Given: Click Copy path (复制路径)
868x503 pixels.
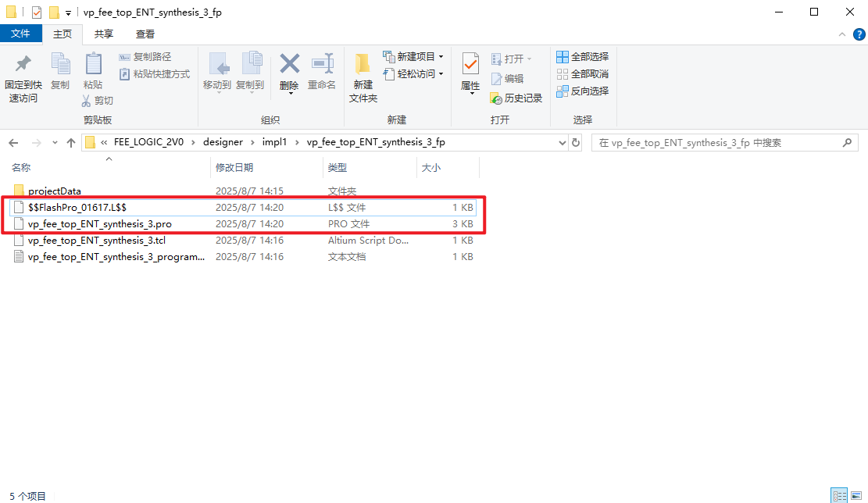Looking at the screenshot, I should (x=145, y=57).
